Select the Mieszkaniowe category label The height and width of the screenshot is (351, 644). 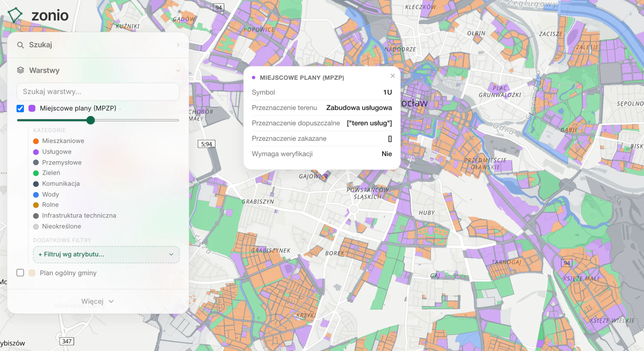(63, 141)
